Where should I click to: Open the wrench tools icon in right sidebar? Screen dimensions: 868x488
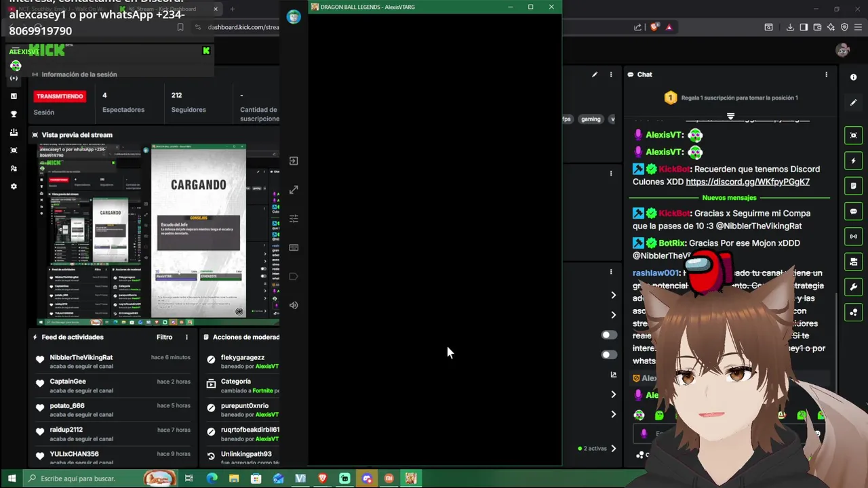coord(853,287)
